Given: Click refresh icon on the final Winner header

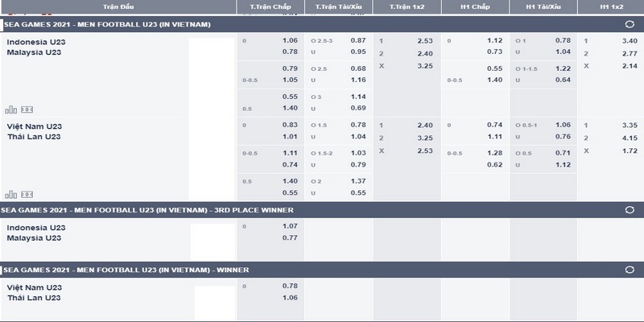Looking at the screenshot, I should click(629, 270).
